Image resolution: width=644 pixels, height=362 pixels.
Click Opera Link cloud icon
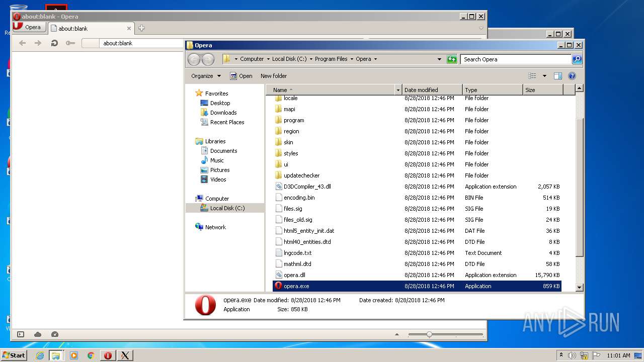click(38, 334)
